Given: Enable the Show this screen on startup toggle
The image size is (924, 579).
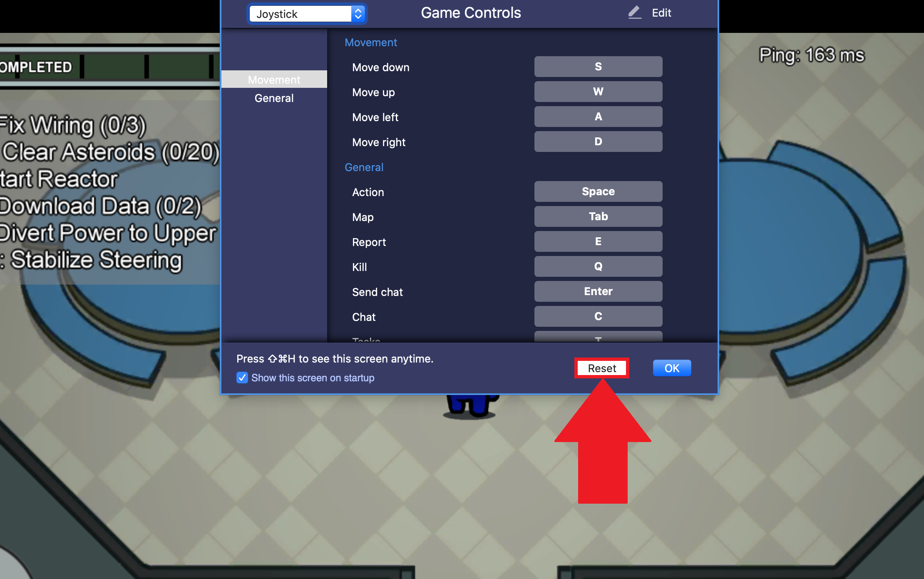Looking at the screenshot, I should coord(242,377).
